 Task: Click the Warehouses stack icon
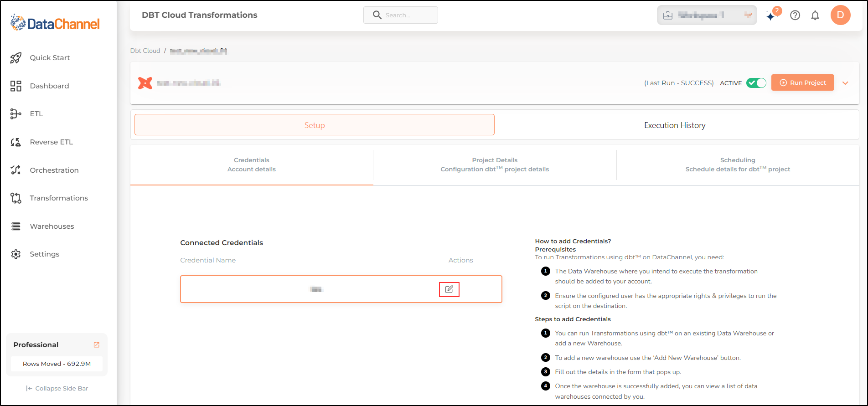pyautogui.click(x=16, y=226)
